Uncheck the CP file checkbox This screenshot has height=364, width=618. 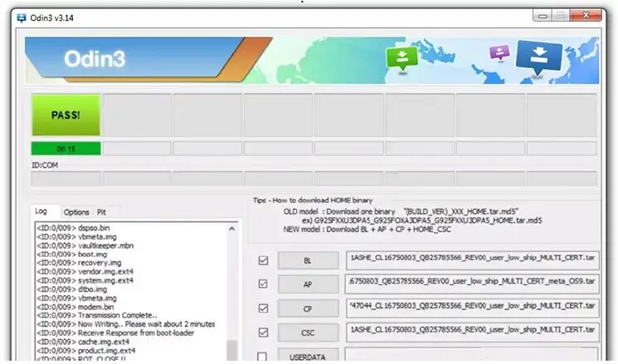click(263, 308)
